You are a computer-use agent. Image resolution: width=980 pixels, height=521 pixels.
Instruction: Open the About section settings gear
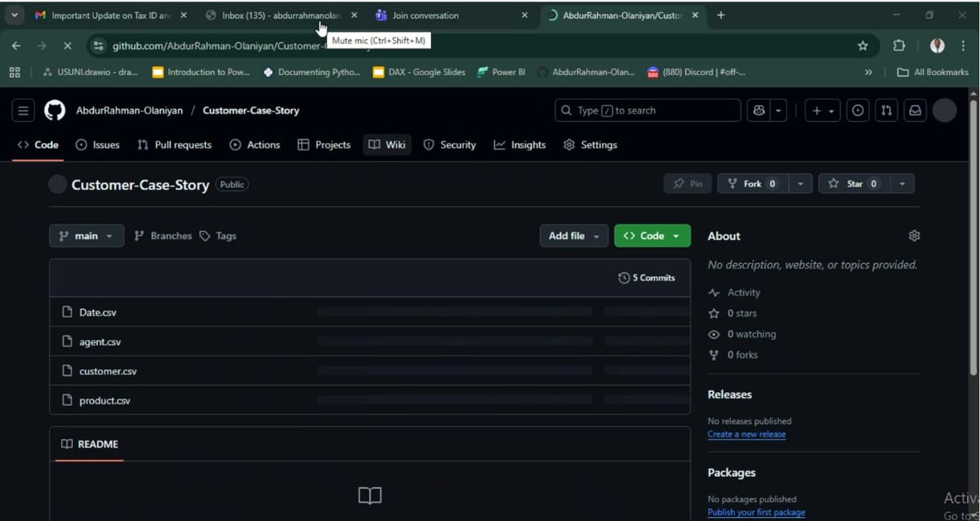click(x=914, y=235)
